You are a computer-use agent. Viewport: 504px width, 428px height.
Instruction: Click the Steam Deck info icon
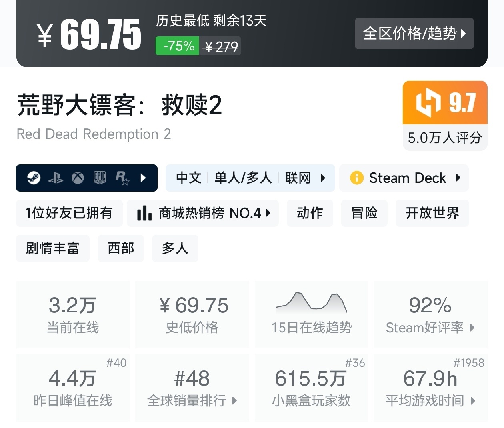pyautogui.click(x=356, y=178)
